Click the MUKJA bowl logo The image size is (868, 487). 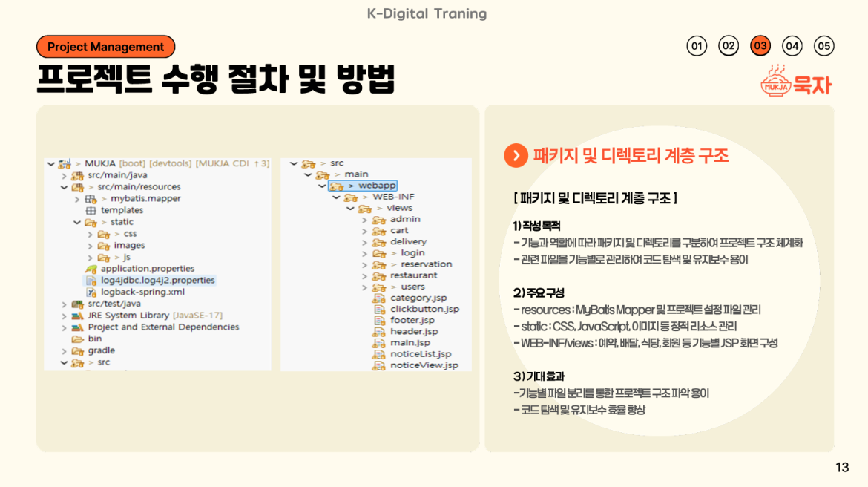pyautogui.click(x=775, y=82)
